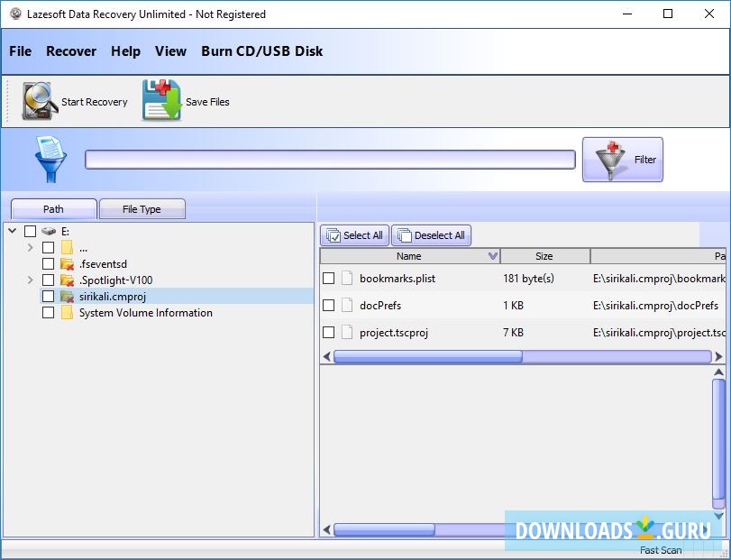The height and width of the screenshot is (560, 731).
Task: Click the sort arrow in Name column header
Action: point(492,256)
